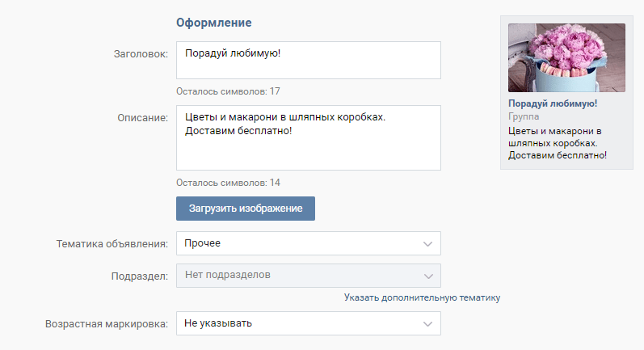Click the description text in the ad preview
This screenshot has width=644, height=350.
click(x=558, y=142)
